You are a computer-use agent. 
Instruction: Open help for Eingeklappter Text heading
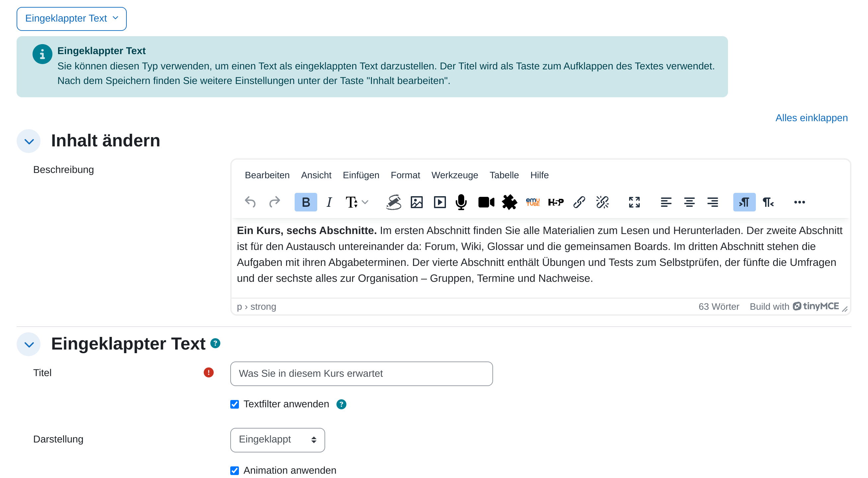pos(215,344)
